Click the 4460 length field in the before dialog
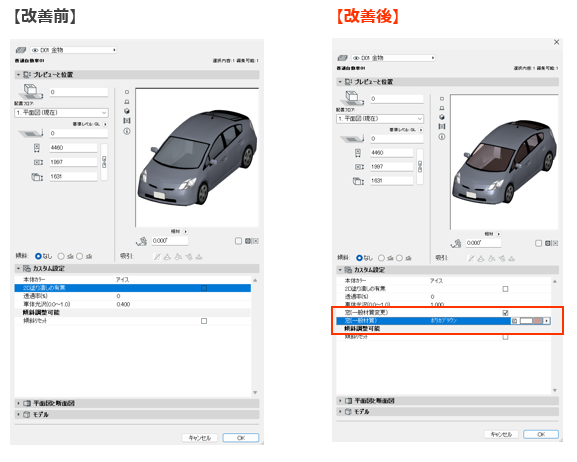577x462 pixels. coord(74,148)
